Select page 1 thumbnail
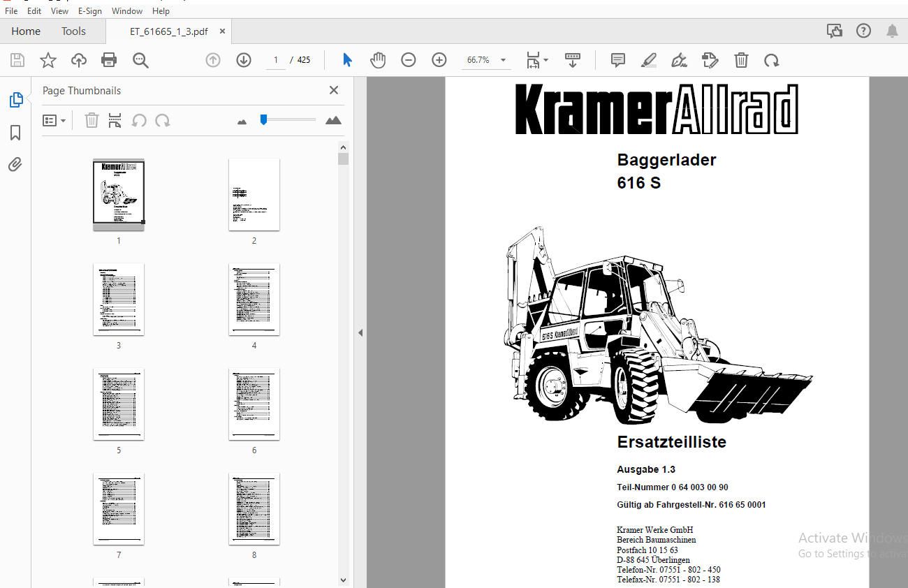This screenshot has height=588, width=908. click(119, 193)
